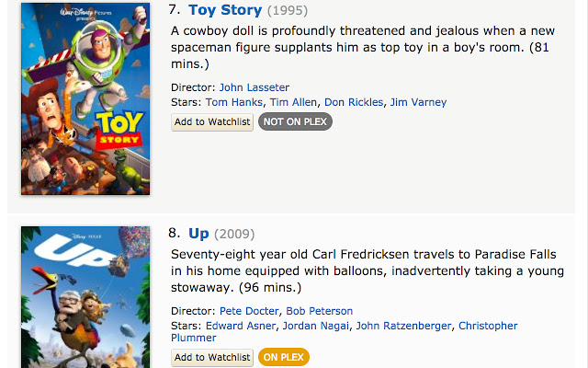Image resolution: width=588 pixels, height=368 pixels.
Task: Go to Jim Varney's page
Action: point(417,102)
